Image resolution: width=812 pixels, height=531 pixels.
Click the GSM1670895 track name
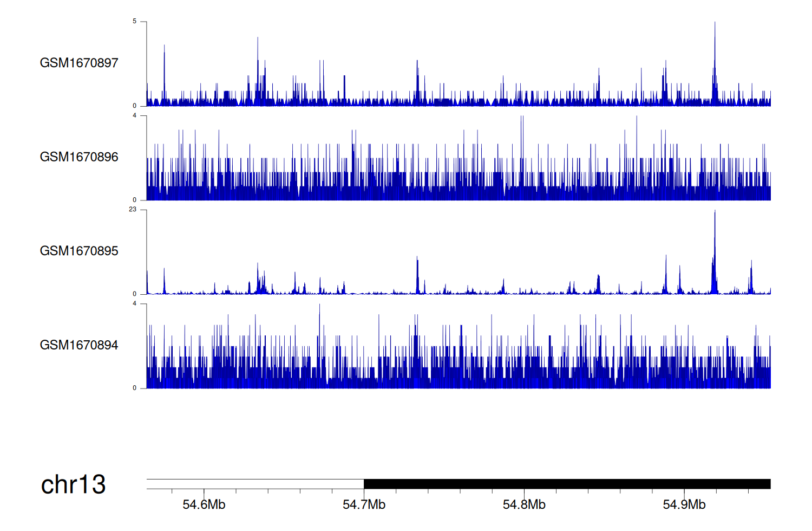click(x=78, y=251)
